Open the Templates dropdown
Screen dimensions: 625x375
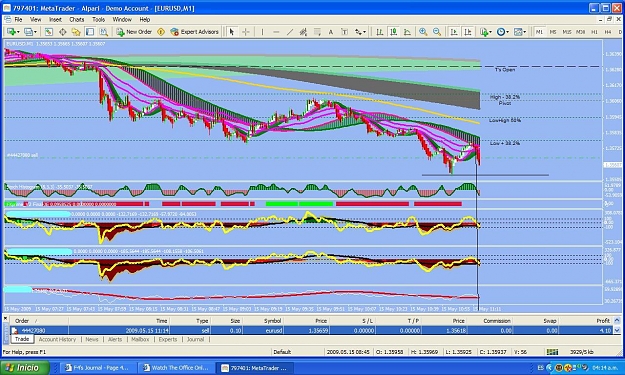click(520, 32)
